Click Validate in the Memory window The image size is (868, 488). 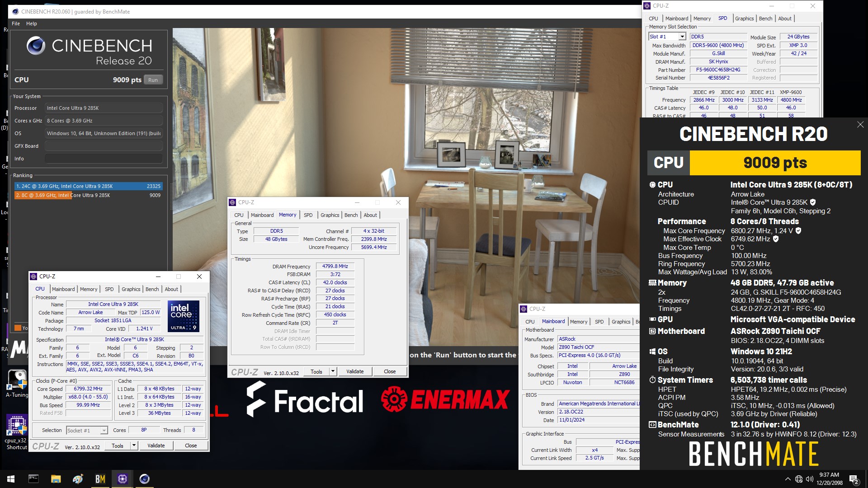[x=355, y=371]
